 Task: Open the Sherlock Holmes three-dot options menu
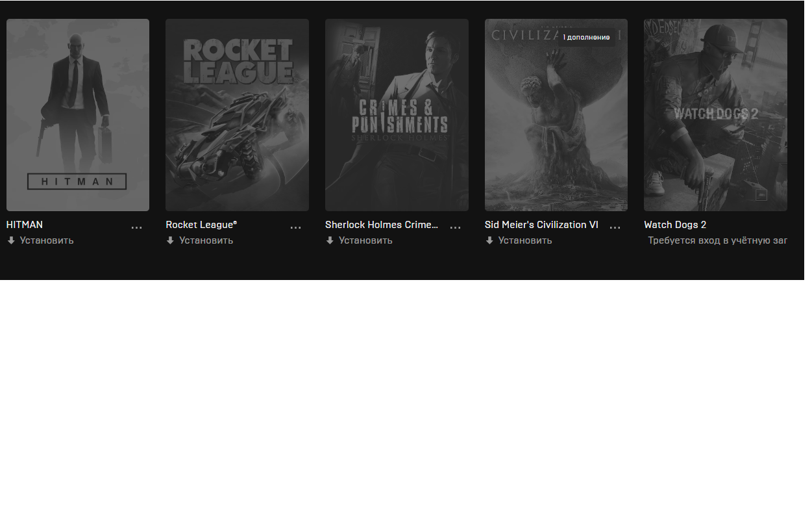tap(455, 227)
